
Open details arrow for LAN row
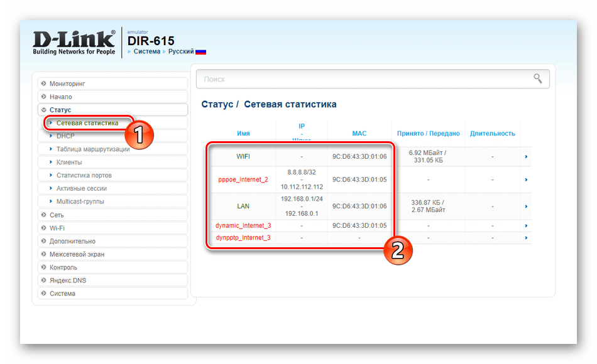click(x=526, y=206)
